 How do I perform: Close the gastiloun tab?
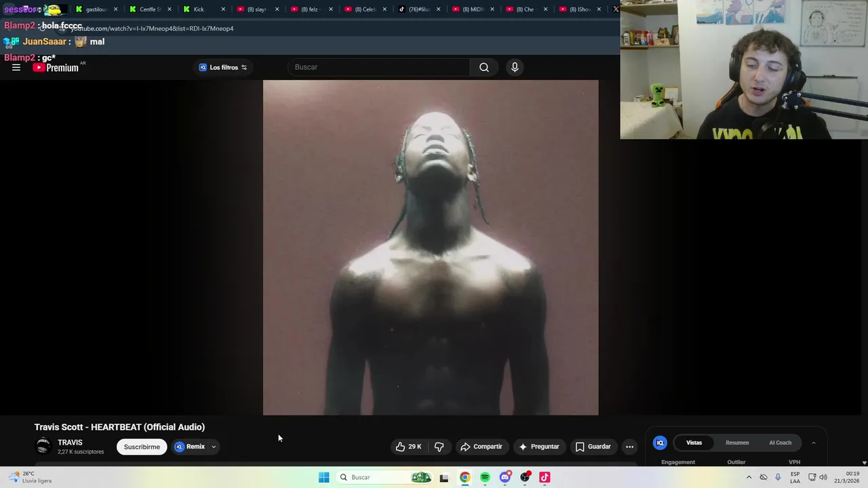pyautogui.click(x=116, y=9)
